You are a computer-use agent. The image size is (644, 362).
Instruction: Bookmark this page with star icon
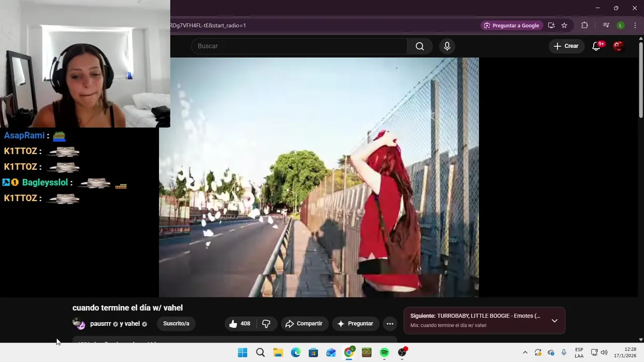pyautogui.click(x=565, y=26)
